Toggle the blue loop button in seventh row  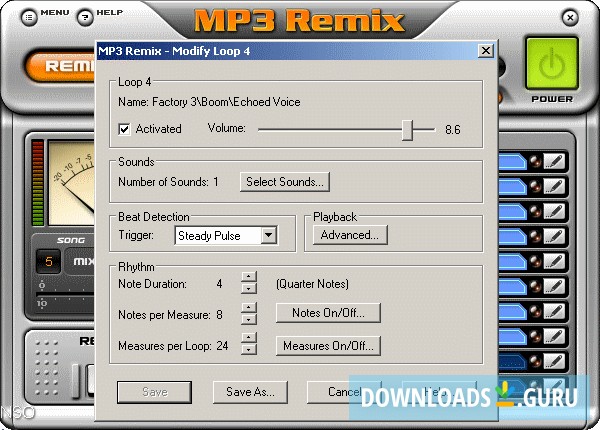(x=513, y=311)
